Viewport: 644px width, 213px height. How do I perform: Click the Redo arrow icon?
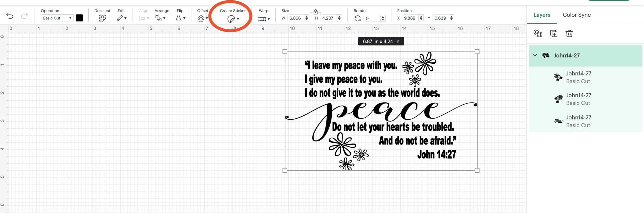point(24,16)
